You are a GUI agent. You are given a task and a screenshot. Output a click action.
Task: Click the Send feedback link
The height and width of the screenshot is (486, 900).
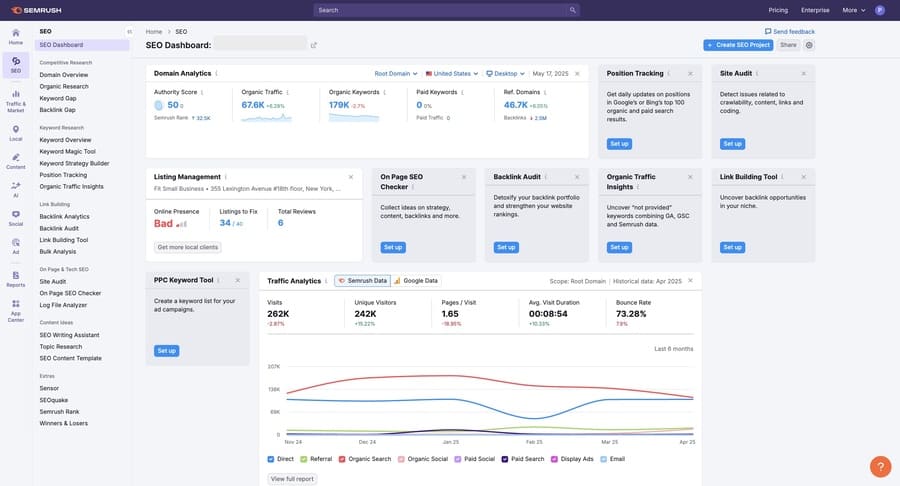click(789, 32)
